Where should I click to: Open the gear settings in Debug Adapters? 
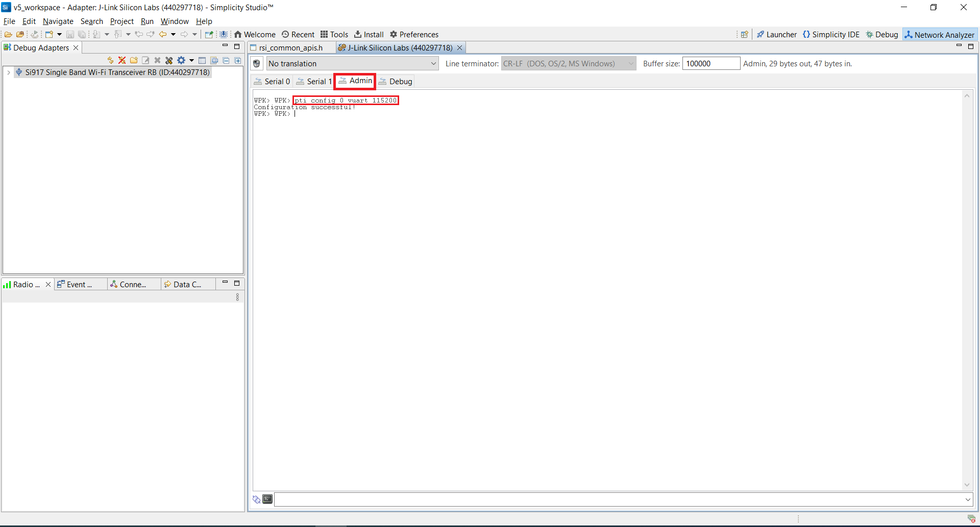[x=181, y=60]
